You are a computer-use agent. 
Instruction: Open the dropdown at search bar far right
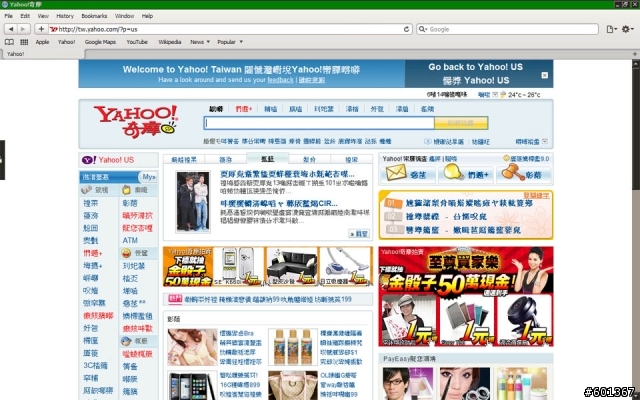tap(544, 141)
